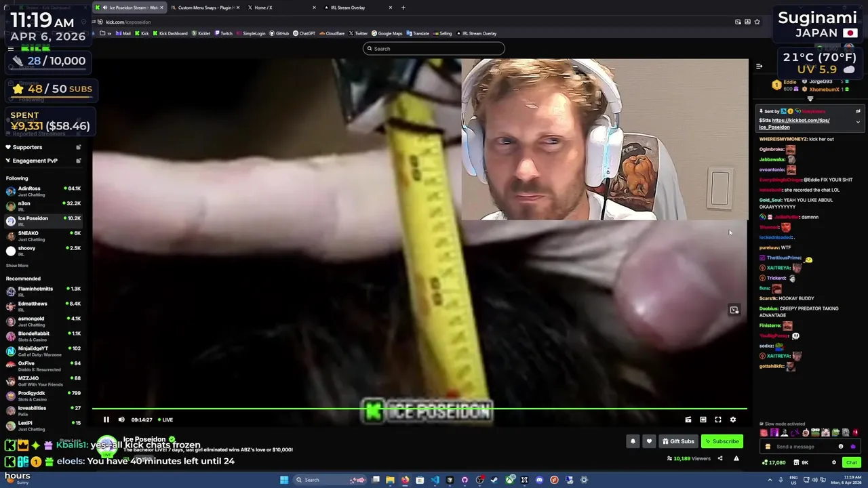
Task: Switch to Custom Menu Swaps tab
Action: (205, 7)
